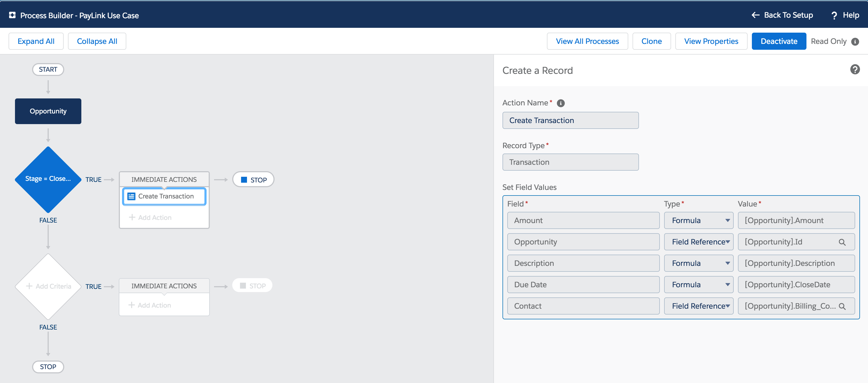Click the TRUE label next to Stage criteria
868x383 pixels.
pyautogui.click(x=93, y=180)
